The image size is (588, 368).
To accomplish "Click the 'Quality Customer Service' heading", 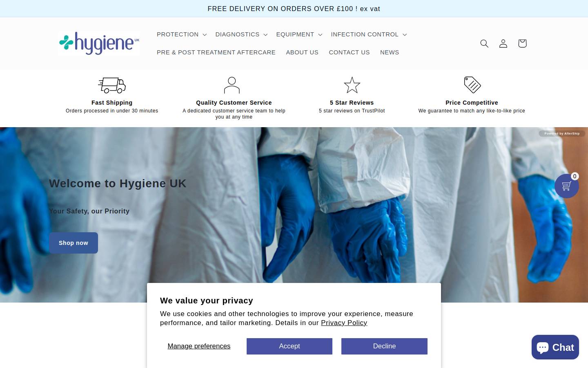I will (x=234, y=103).
